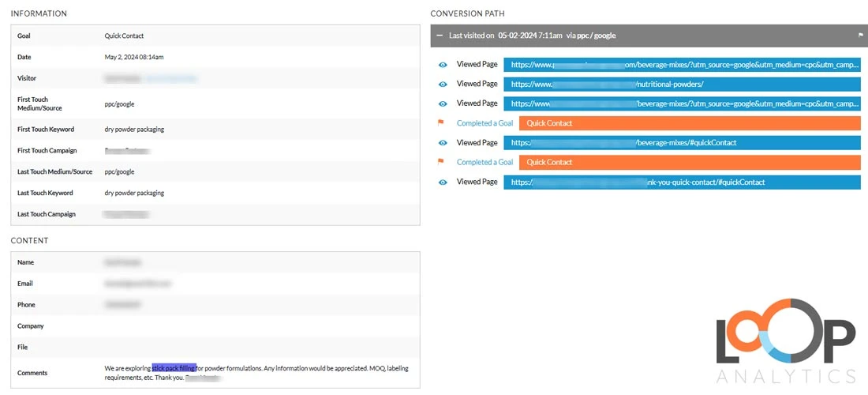Click the blurred visitor link in Visitor row

170,79
